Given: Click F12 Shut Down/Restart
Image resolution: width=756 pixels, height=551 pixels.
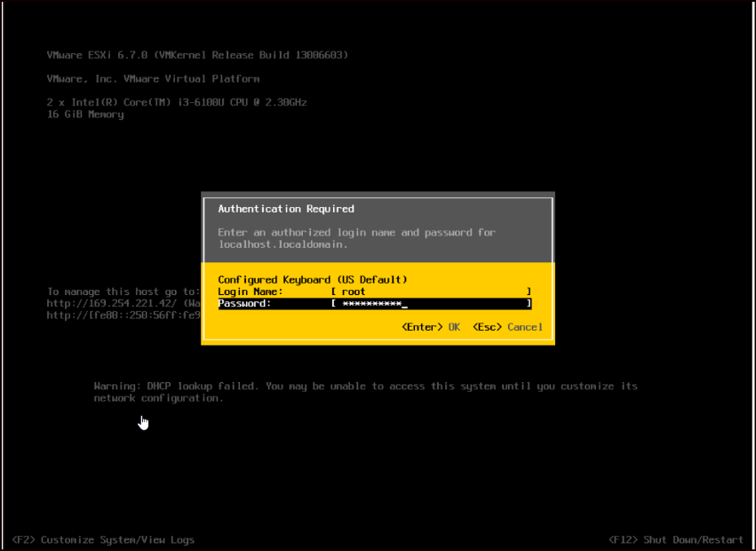Looking at the screenshot, I should (676, 539).
